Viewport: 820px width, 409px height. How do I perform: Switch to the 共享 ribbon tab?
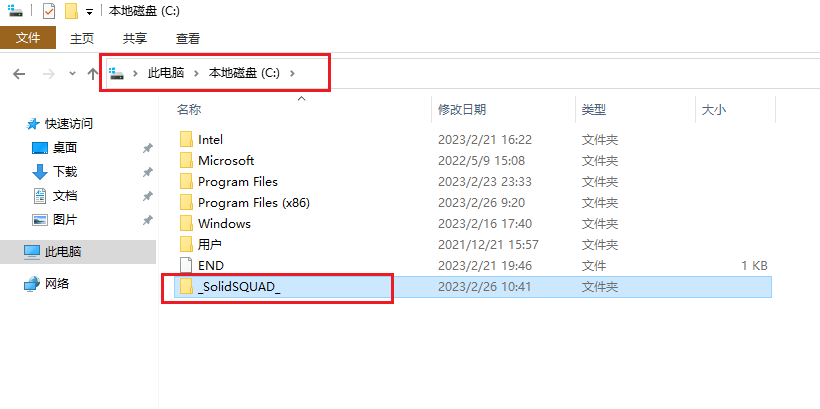coord(135,38)
